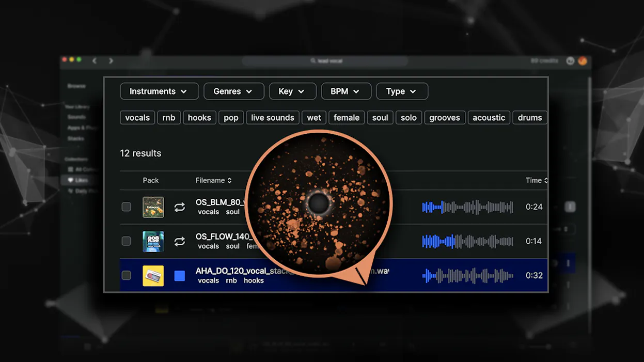Open the orange profile avatar
Screen dimensions: 644x362
(x=583, y=61)
